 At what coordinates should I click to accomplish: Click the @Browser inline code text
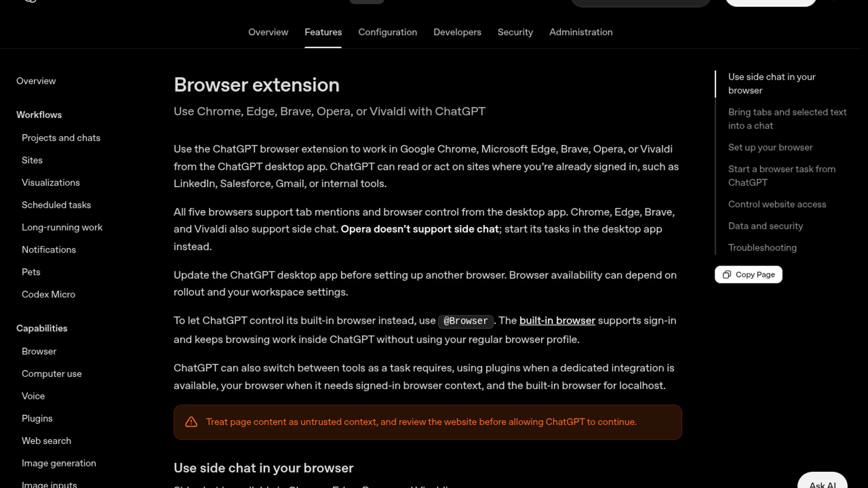tap(466, 321)
